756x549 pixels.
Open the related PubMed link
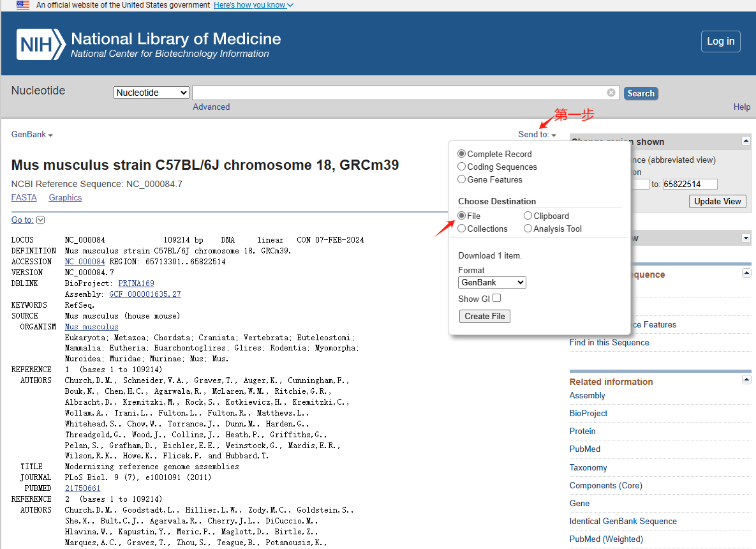[585, 449]
